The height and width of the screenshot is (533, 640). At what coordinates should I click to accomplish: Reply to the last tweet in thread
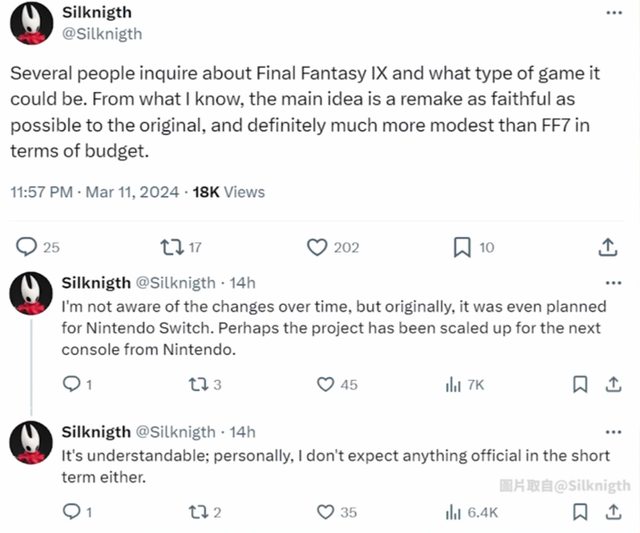pos(71,512)
